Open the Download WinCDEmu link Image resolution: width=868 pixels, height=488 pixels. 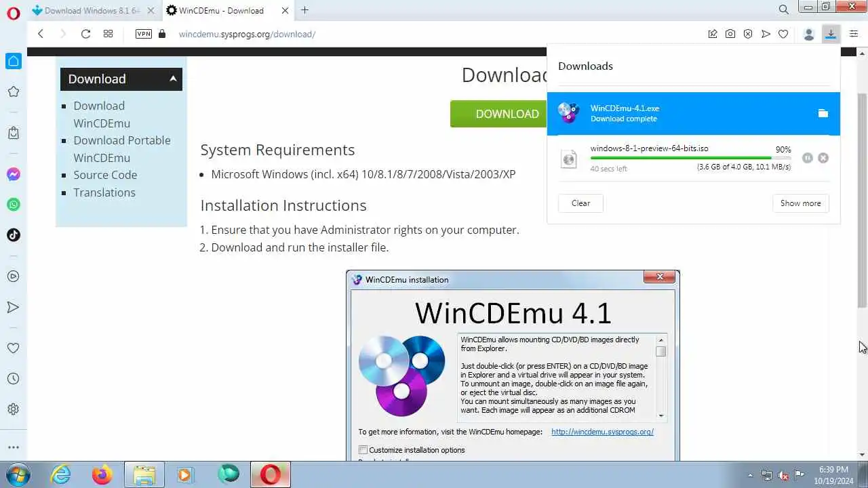(102, 115)
